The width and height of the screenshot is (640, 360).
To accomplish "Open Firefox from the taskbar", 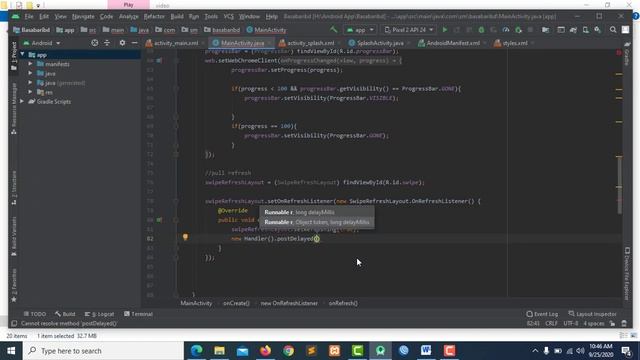I will tap(266, 351).
